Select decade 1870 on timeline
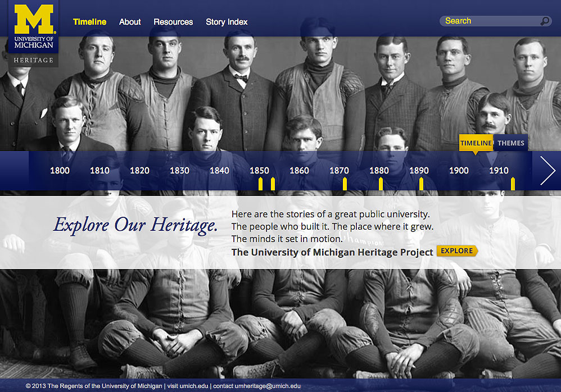 (339, 171)
